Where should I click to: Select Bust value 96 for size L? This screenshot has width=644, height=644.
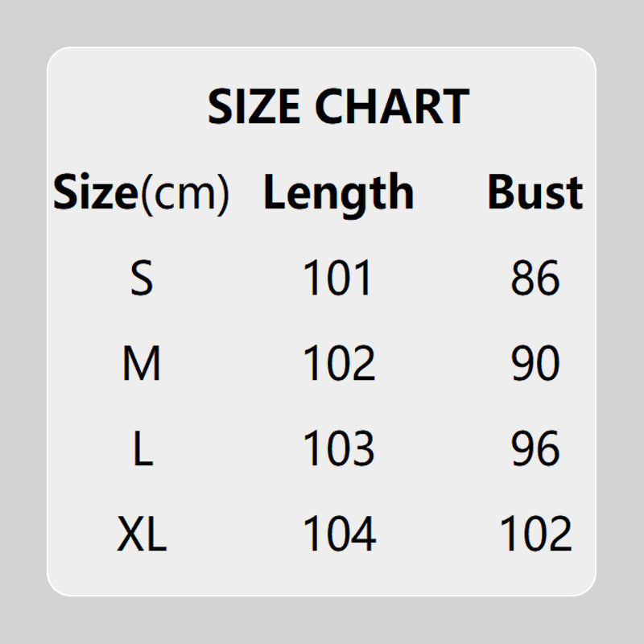point(535,449)
